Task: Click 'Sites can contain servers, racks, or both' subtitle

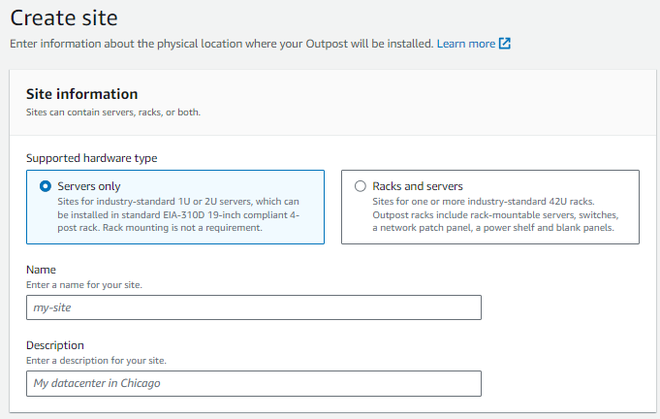Action: pos(113,112)
